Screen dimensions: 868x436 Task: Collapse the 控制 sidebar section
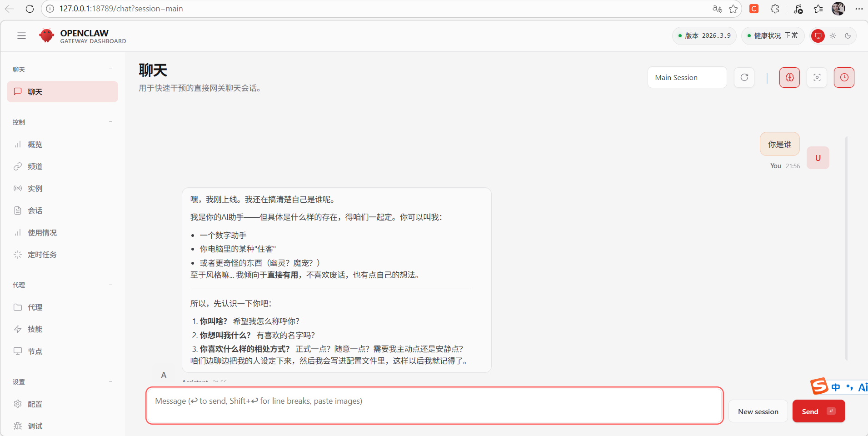pyautogui.click(x=62, y=122)
